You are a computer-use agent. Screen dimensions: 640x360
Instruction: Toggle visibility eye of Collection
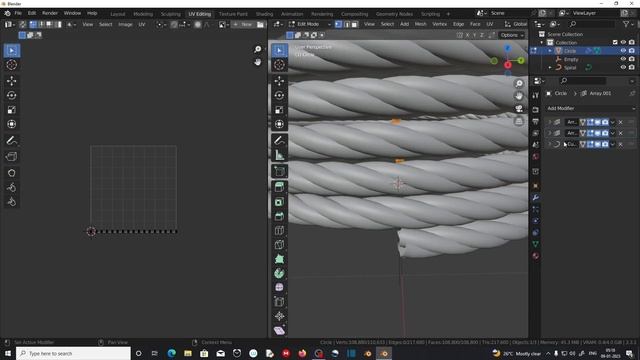click(623, 42)
